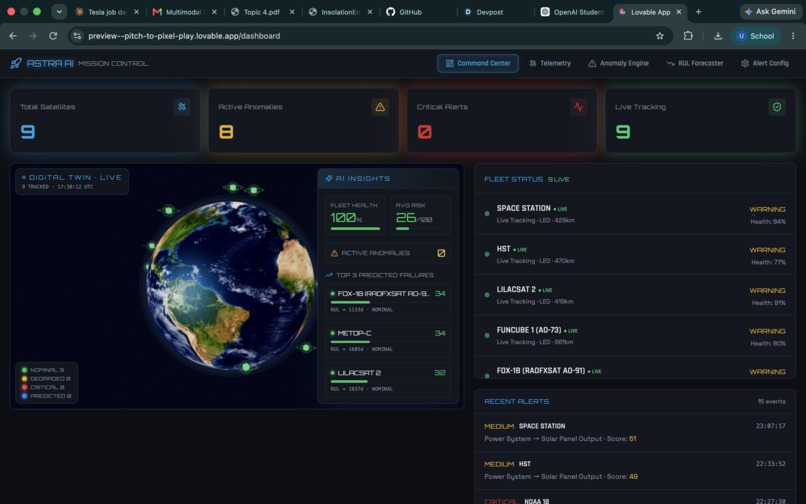This screenshot has height=504, width=806.
Task: Select LILACSAT 2 row in Fleet Status
Action: click(635, 295)
